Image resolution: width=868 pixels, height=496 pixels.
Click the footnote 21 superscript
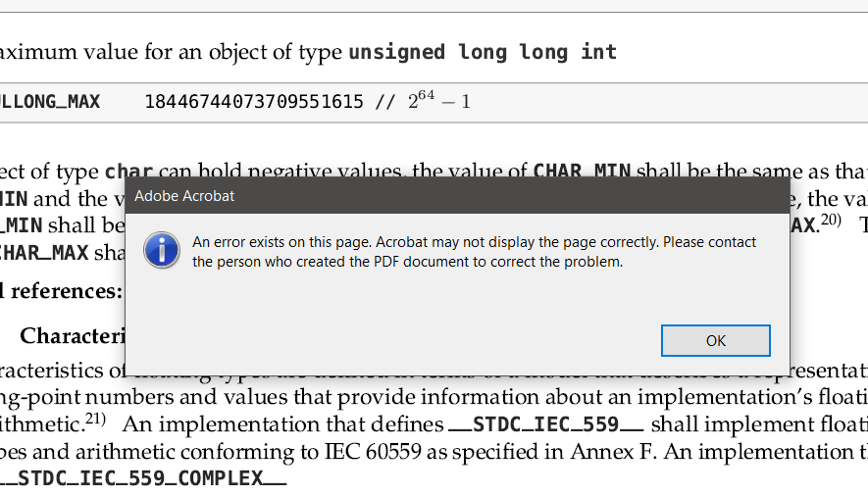click(x=95, y=420)
